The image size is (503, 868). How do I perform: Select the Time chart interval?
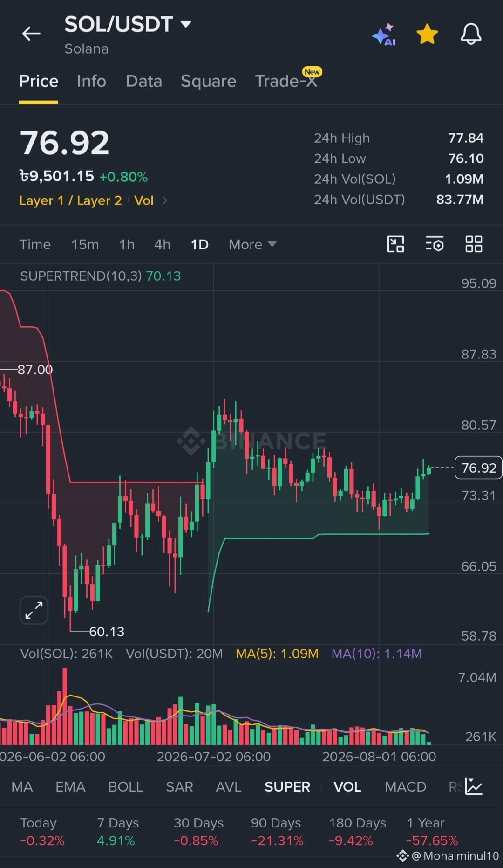pos(35,245)
